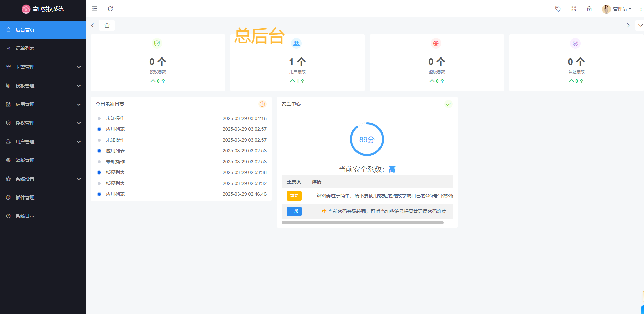Open 插件管理 in the sidebar

point(25,197)
